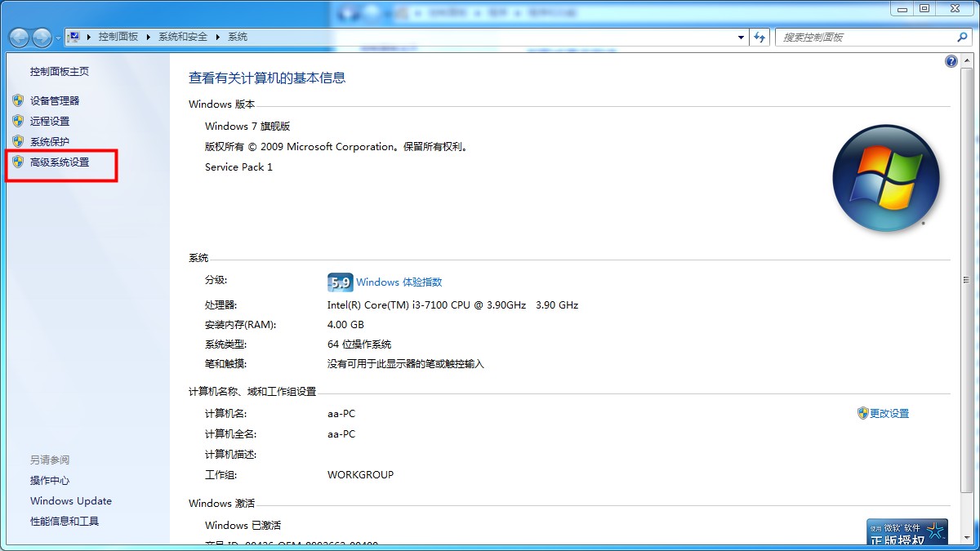Click shield icon next to 设备管理器

pyautogui.click(x=18, y=100)
